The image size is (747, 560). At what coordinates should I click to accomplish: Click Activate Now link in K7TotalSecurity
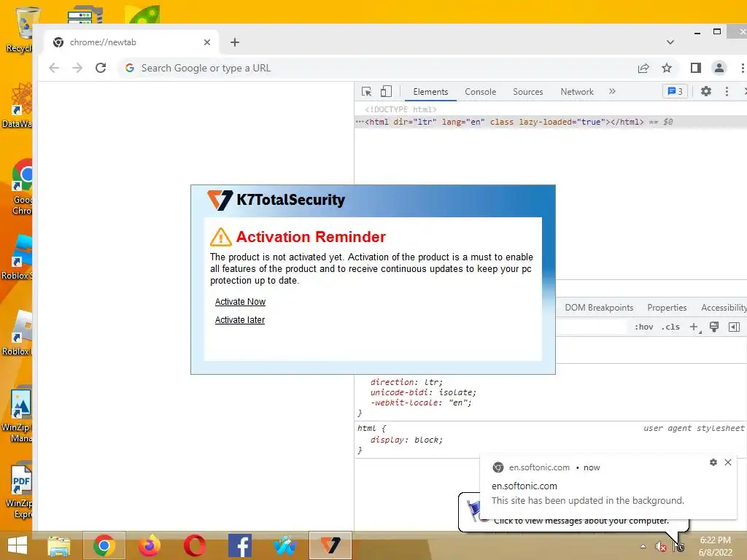coord(240,301)
